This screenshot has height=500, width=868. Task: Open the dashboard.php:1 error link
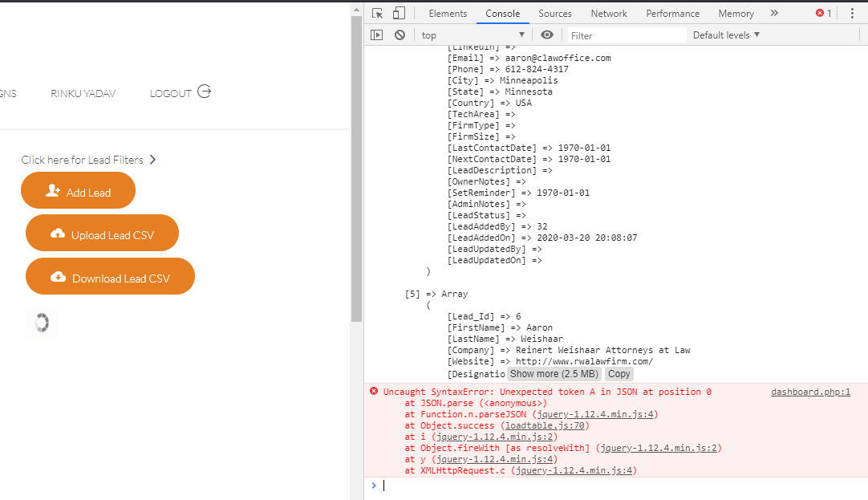pyautogui.click(x=810, y=392)
